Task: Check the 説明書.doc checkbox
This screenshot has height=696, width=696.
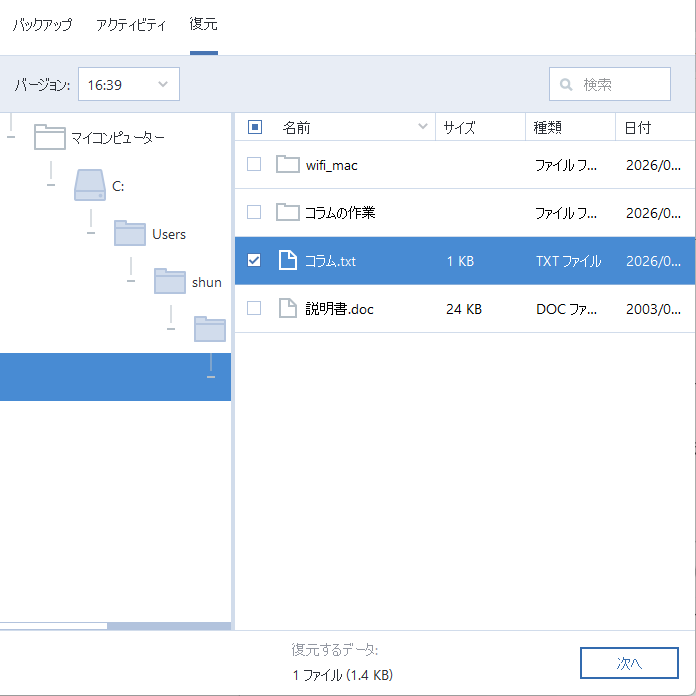Action: tap(254, 308)
